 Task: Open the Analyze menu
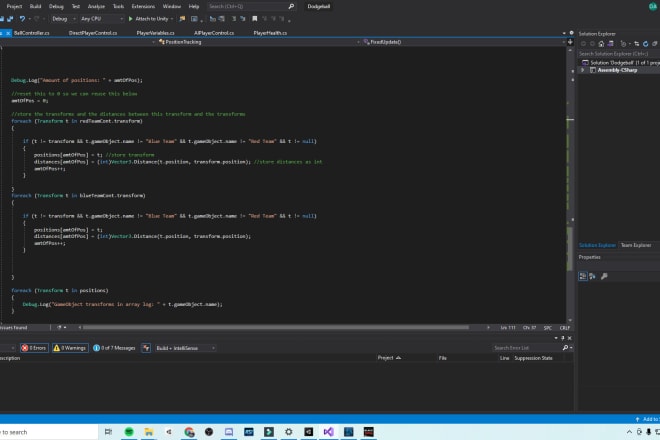point(96,6)
